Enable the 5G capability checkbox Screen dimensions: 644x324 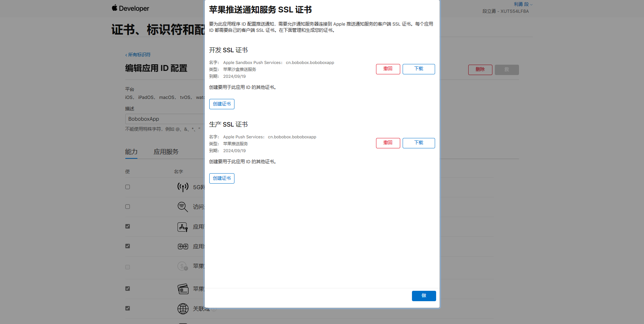[127, 187]
